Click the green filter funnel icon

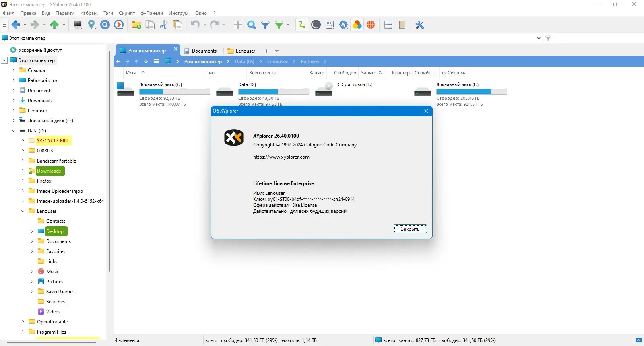279,25
